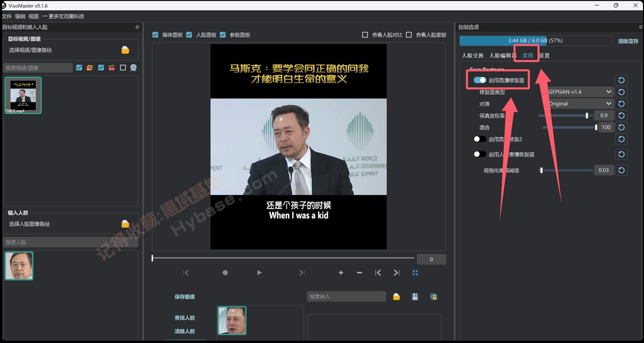Image resolution: width=644 pixels, height=343 pixels.
Task: Go to the next marker
Action: click(396, 273)
